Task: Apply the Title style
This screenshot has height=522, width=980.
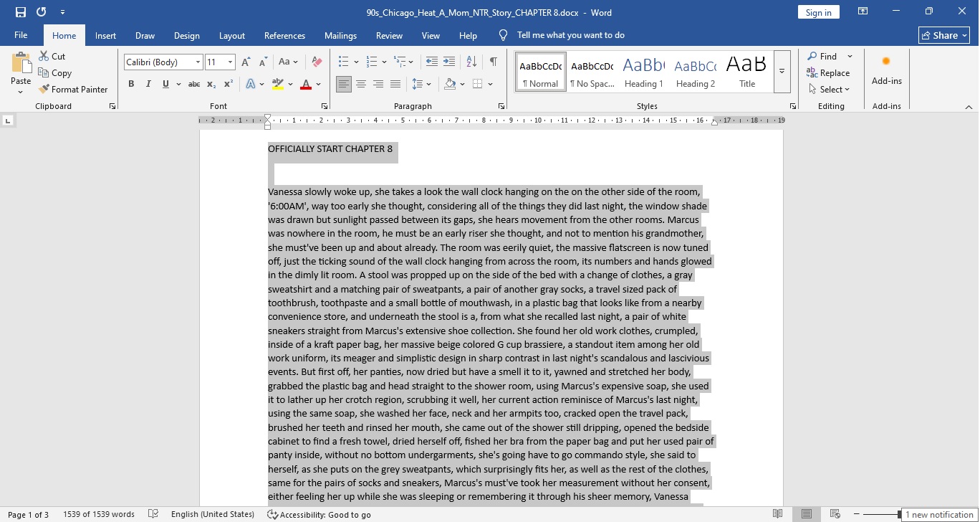Action: click(747, 72)
